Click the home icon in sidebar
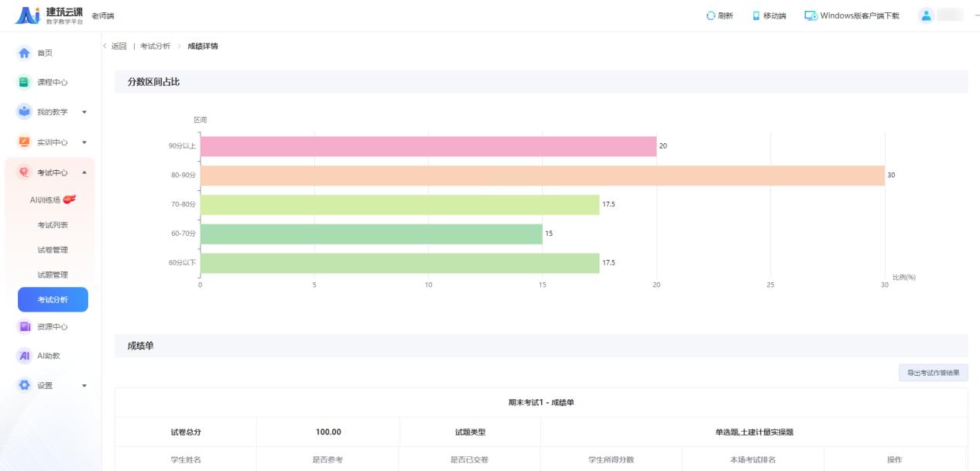Image resolution: width=980 pixels, height=471 pixels. [x=23, y=53]
